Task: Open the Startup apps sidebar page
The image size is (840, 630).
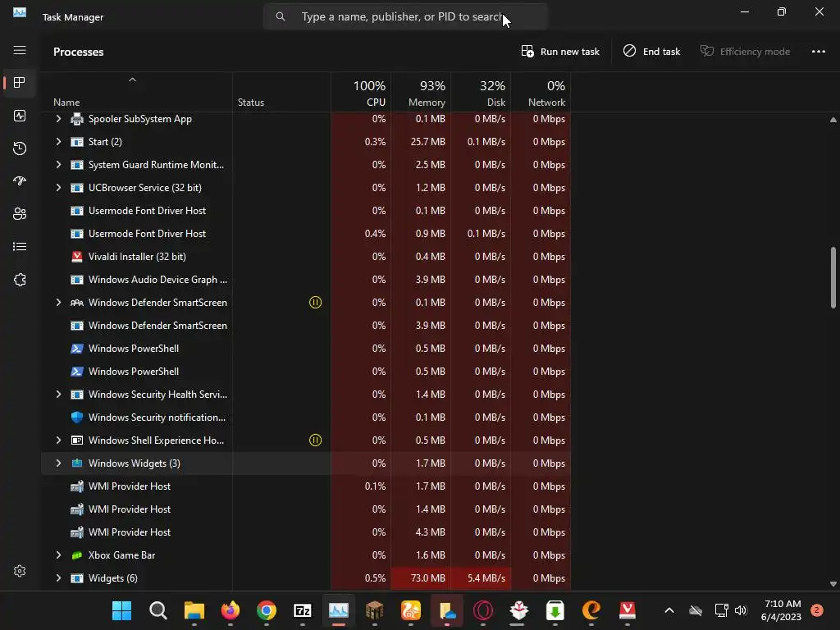Action: 20,181
